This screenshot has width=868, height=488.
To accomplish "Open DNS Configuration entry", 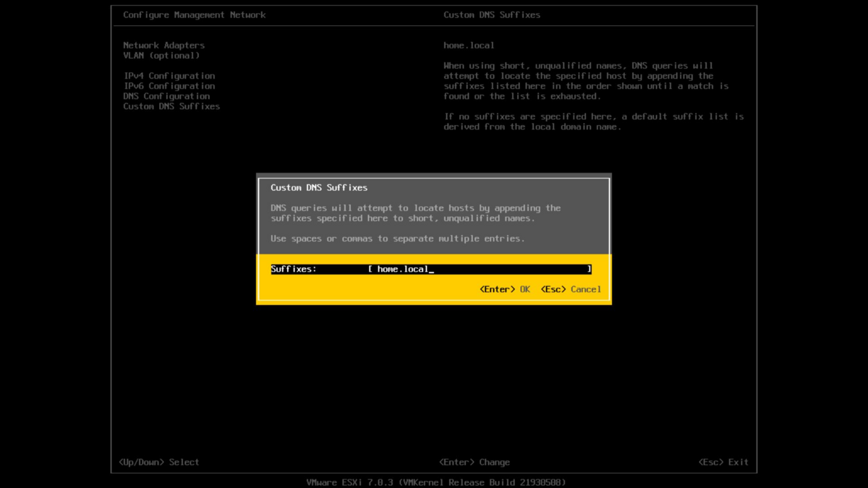I will pyautogui.click(x=166, y=96).
